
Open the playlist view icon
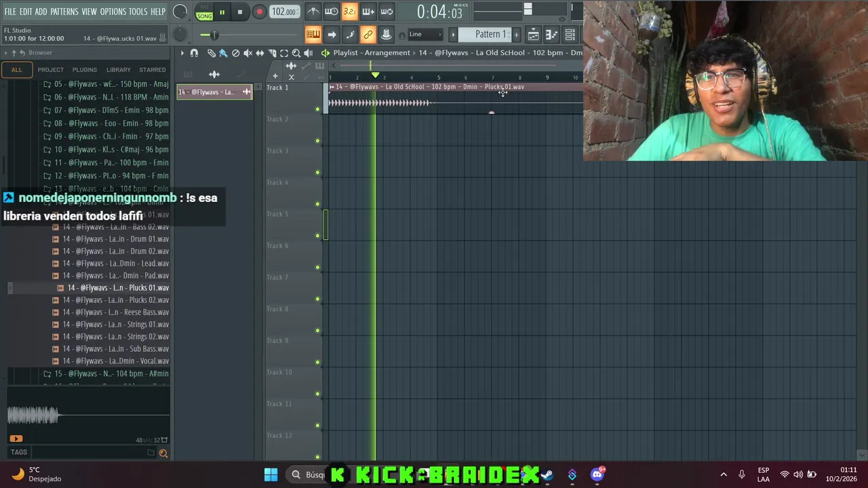click(534, 35)
